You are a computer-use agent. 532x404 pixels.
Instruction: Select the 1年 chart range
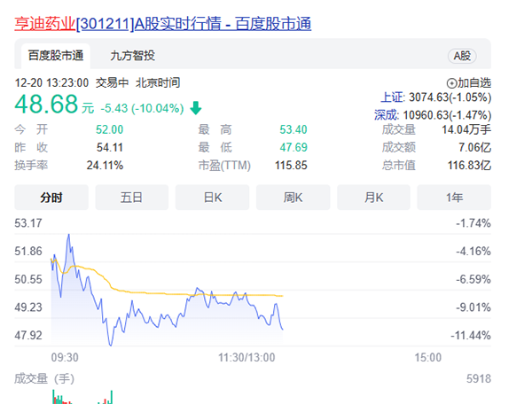[x=455, y=197]
